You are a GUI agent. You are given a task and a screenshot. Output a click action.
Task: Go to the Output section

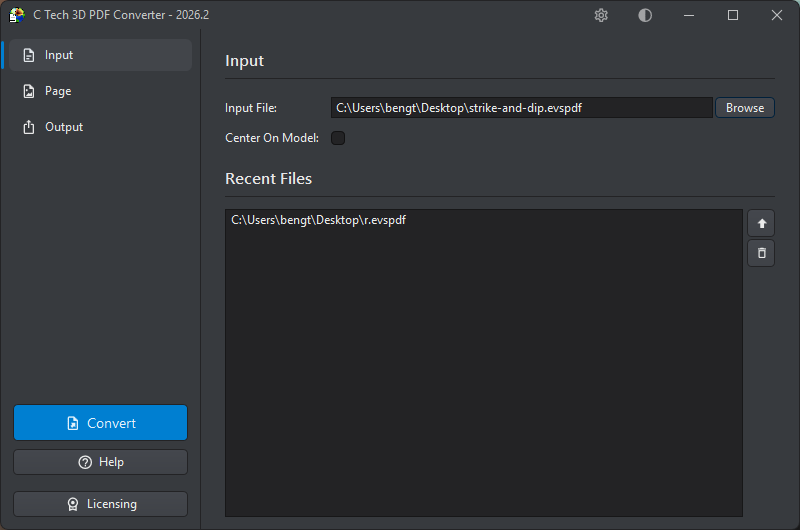(x=101, y=127)
